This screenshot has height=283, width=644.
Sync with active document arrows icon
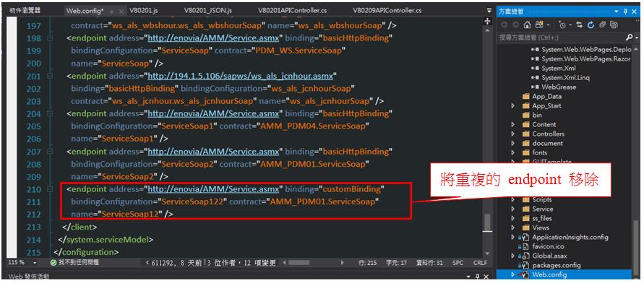(580, 25)
